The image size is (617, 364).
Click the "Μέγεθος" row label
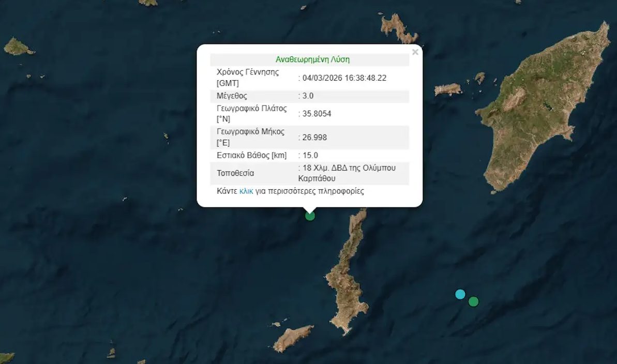232,96
